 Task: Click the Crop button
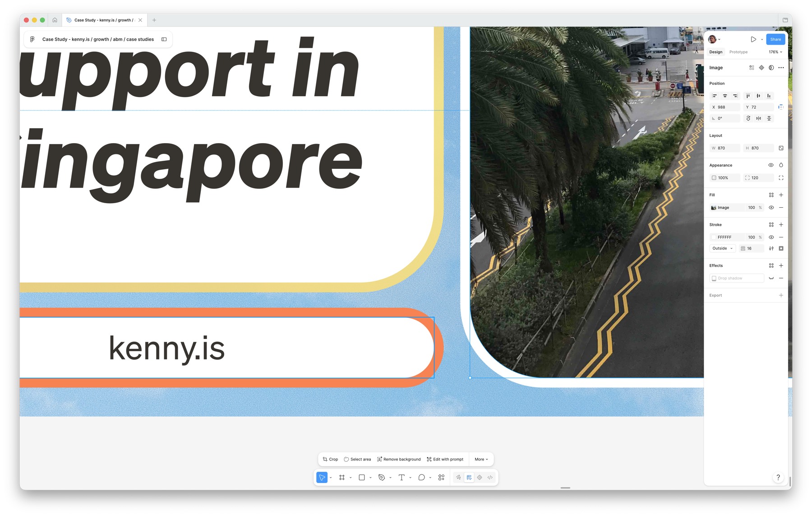pyautogui.click(x=330, y=459)
